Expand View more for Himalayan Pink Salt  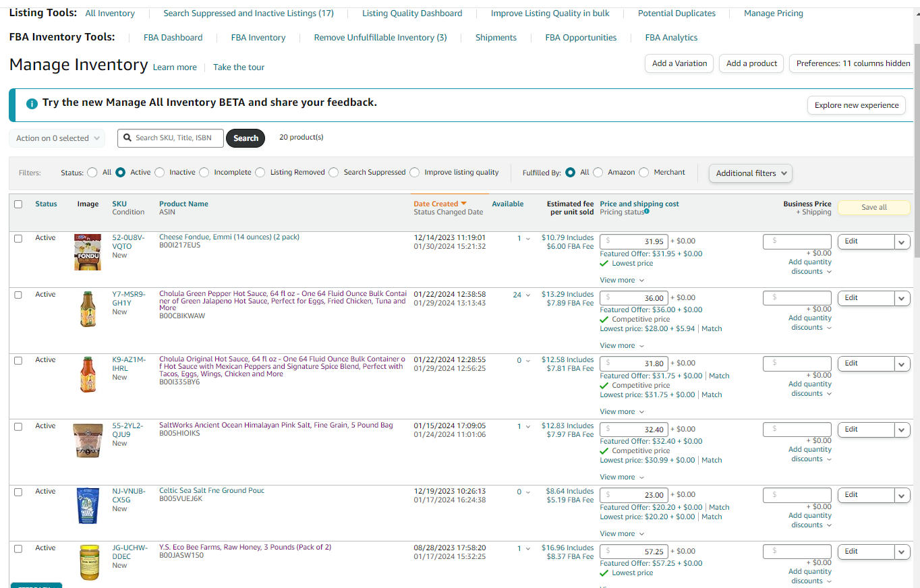[x=622, y=477]
